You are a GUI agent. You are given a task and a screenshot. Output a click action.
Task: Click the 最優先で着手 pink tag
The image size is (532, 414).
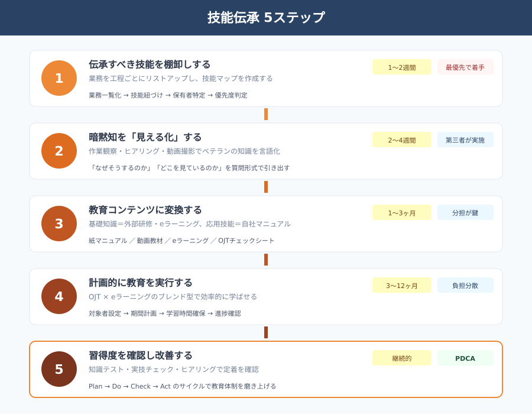(465, 67)
